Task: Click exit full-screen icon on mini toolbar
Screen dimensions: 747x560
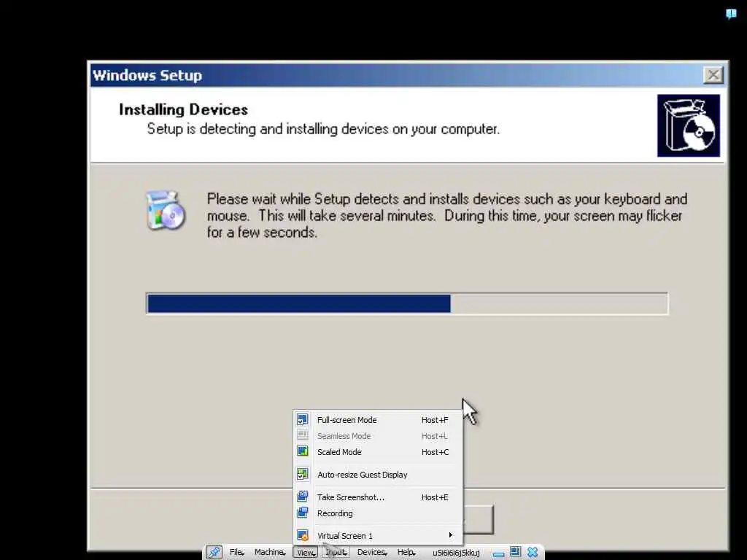Action: click(515, 551)
